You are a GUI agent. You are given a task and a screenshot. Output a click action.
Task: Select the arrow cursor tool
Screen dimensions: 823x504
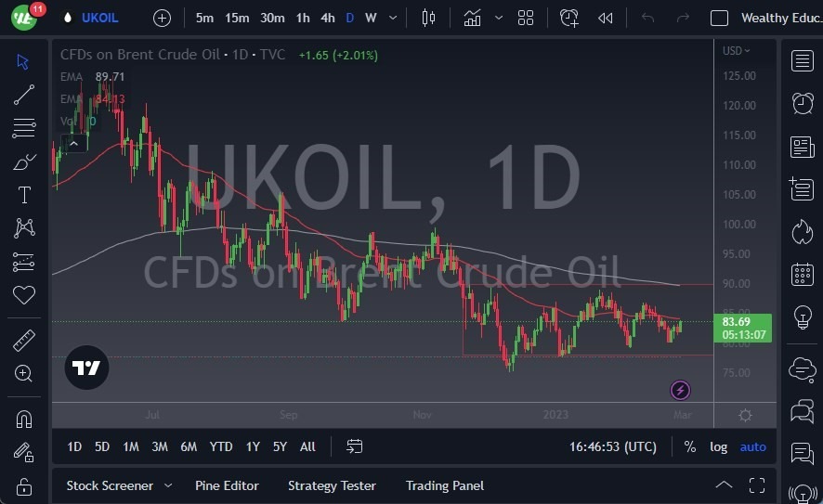(x=22, y=62)
